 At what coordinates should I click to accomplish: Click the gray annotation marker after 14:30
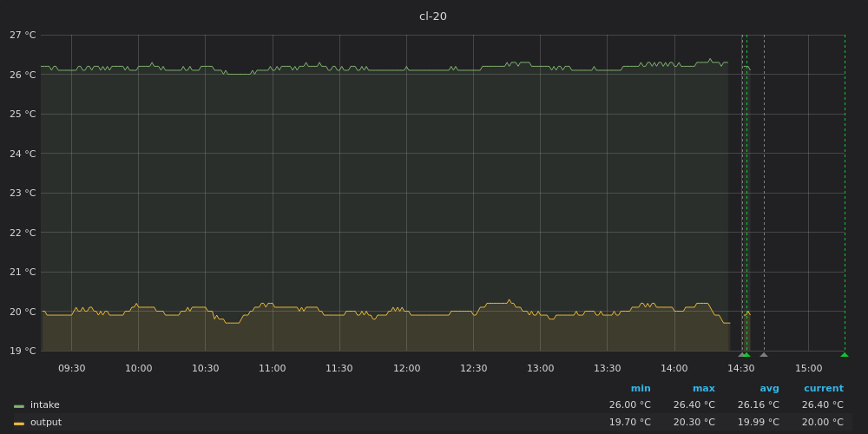pyautogui.click(x=764, y=354)
